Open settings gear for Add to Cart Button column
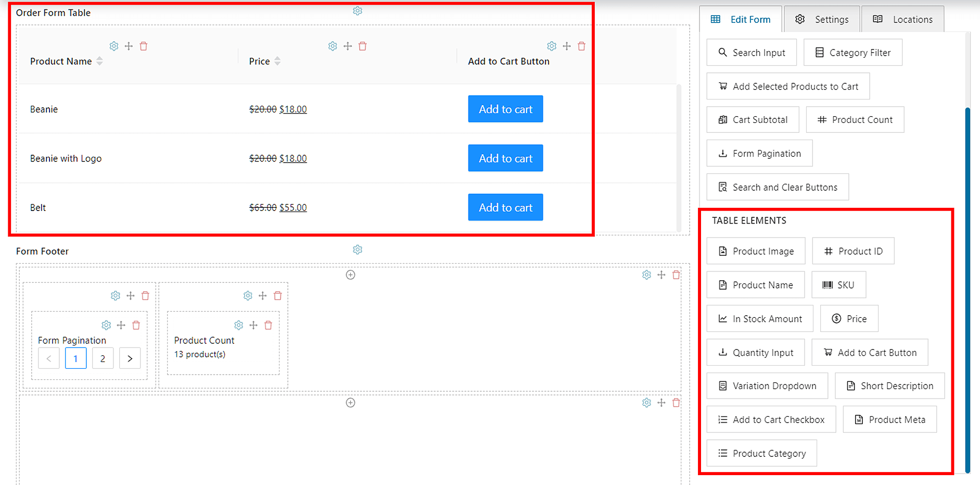This screenshot has height=485, width=980. (x=552, y=46)
